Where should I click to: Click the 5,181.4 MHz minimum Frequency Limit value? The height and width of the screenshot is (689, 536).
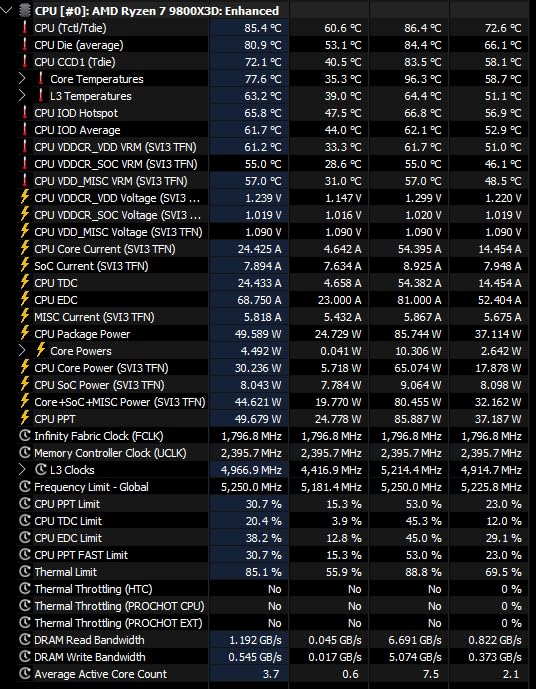tap(332, 487)
